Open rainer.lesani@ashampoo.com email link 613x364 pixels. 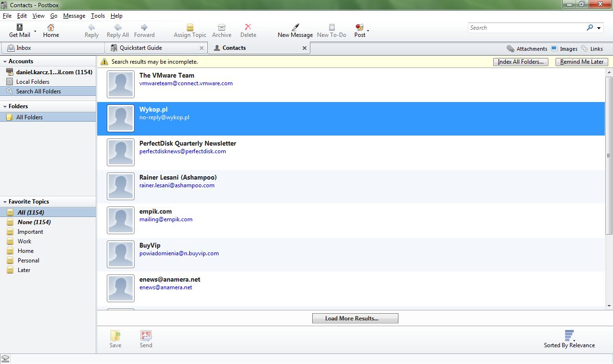tap(177, 185)
